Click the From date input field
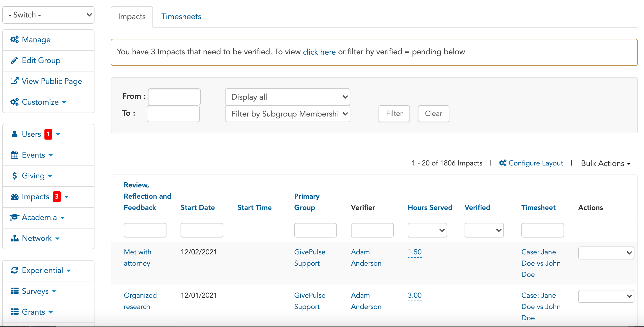Image resolution: width=644 pixels, height=327 pixels. [174, 97]
